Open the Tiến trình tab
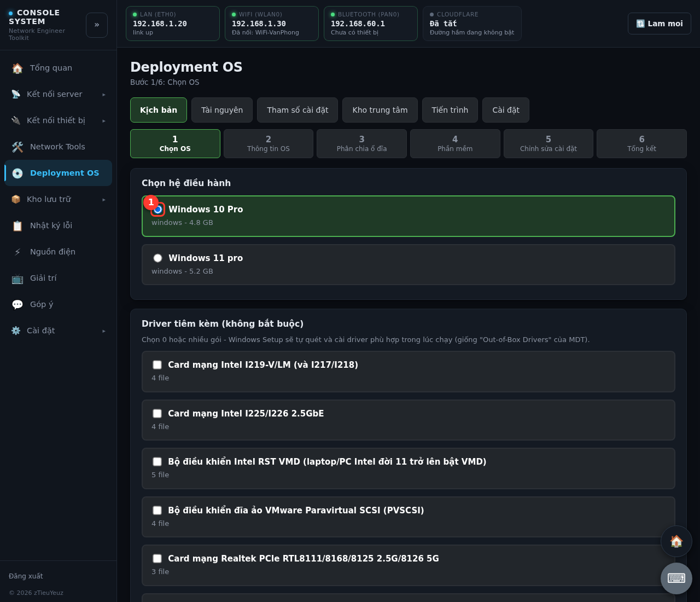Screen dimensions: 700x602 click(450, 110)
